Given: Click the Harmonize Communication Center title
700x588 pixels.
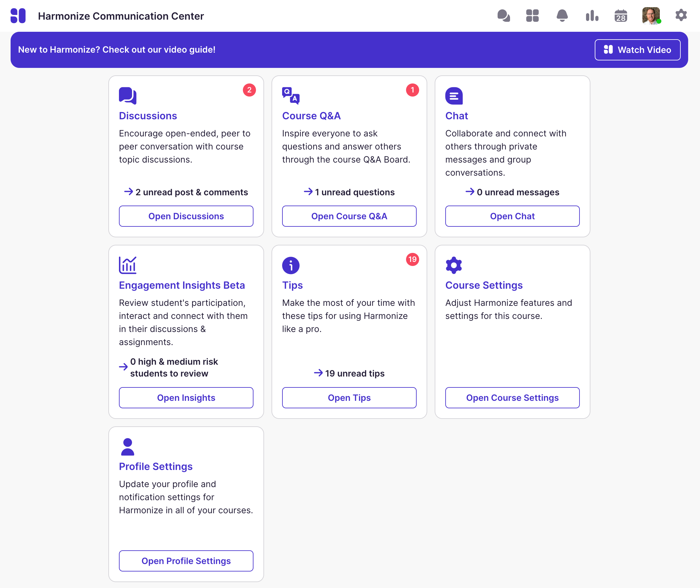Looking at the screenshot, I should (121, 16).
